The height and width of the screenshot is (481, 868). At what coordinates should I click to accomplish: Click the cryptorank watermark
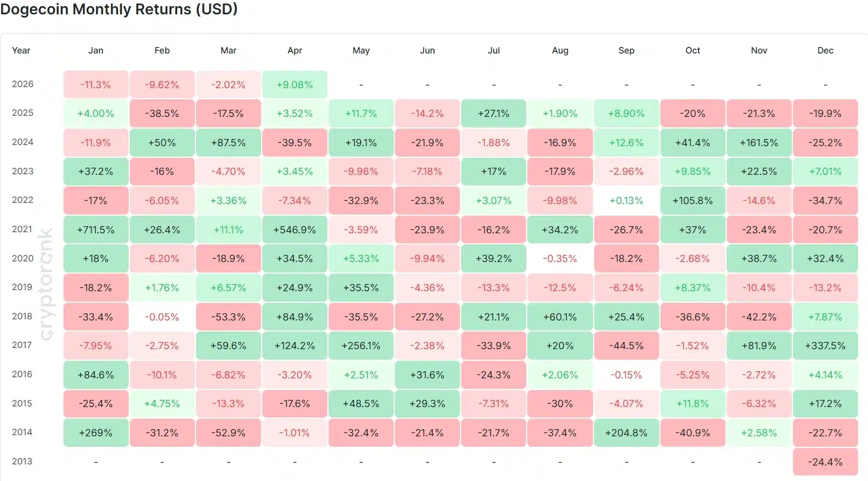[x=46, y=284]
